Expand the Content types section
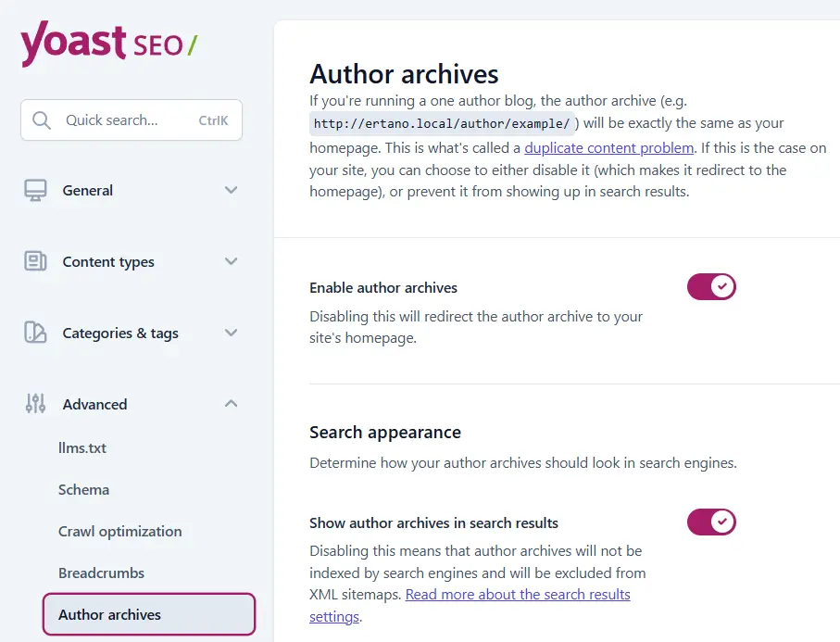 (231, 261)
